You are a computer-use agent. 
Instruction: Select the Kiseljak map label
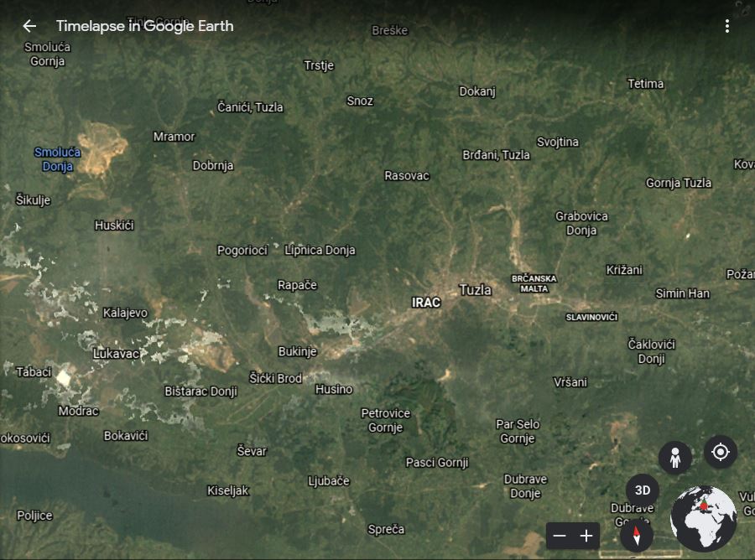(x=228, y=490)
